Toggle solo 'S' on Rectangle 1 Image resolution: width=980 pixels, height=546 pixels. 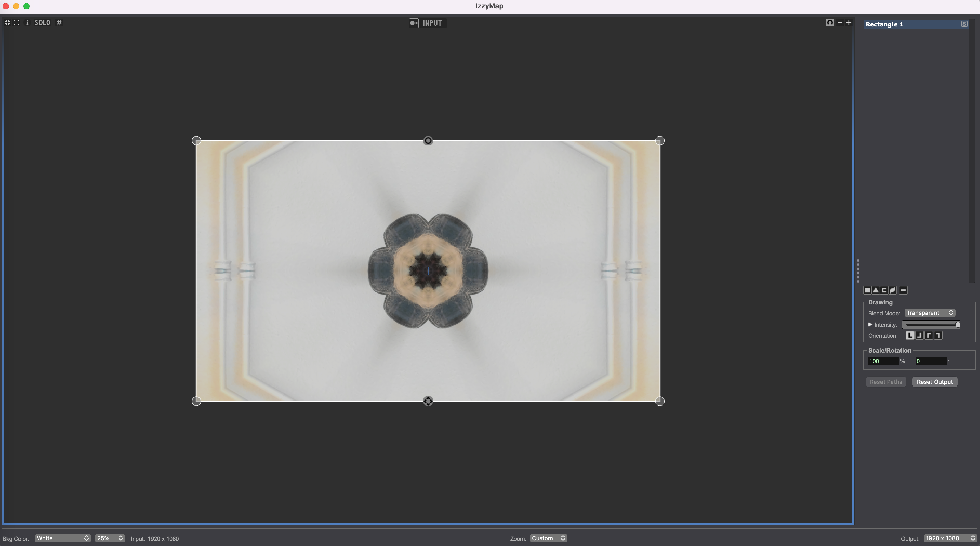click(964, 24)
